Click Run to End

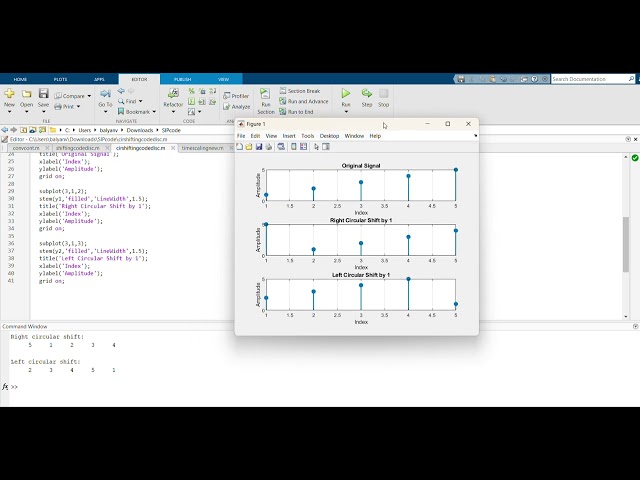pos(296,112)
